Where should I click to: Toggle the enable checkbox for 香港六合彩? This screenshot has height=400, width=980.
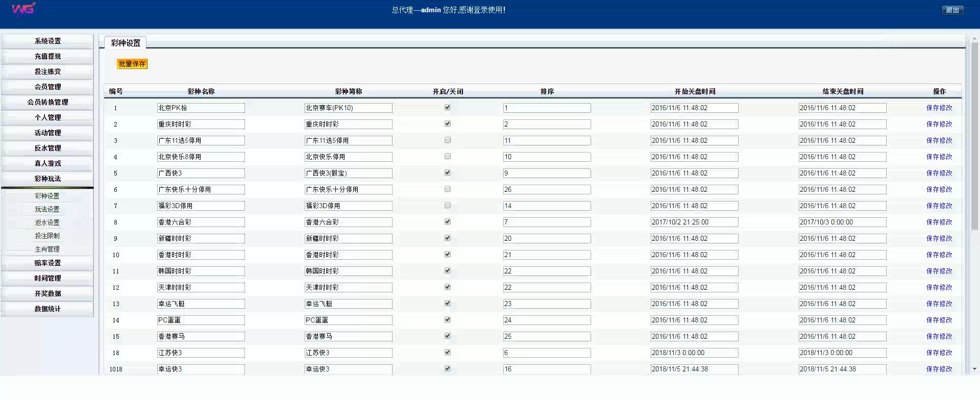coord(448,222)
